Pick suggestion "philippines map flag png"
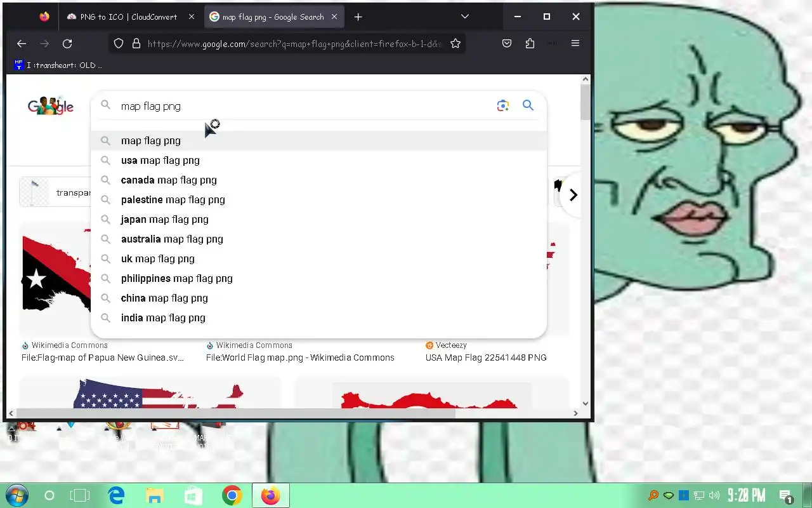Screen dimensions: 812x508 pos(318,279)
